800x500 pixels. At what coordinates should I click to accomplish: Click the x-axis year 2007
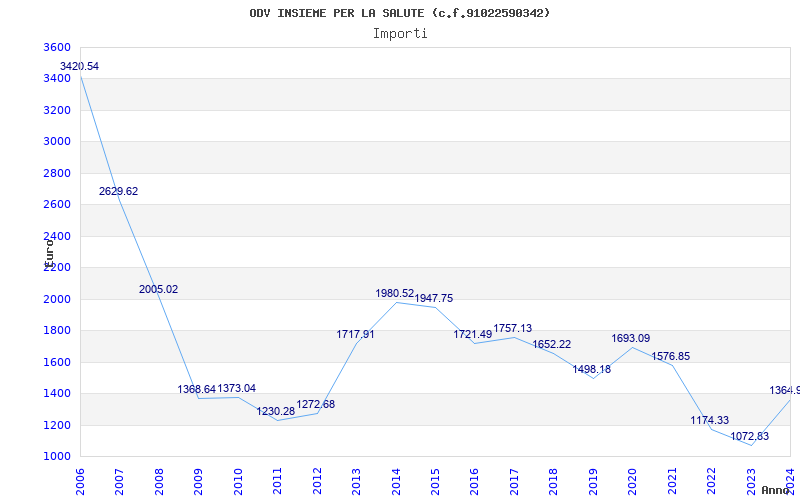tap(119, 482)
